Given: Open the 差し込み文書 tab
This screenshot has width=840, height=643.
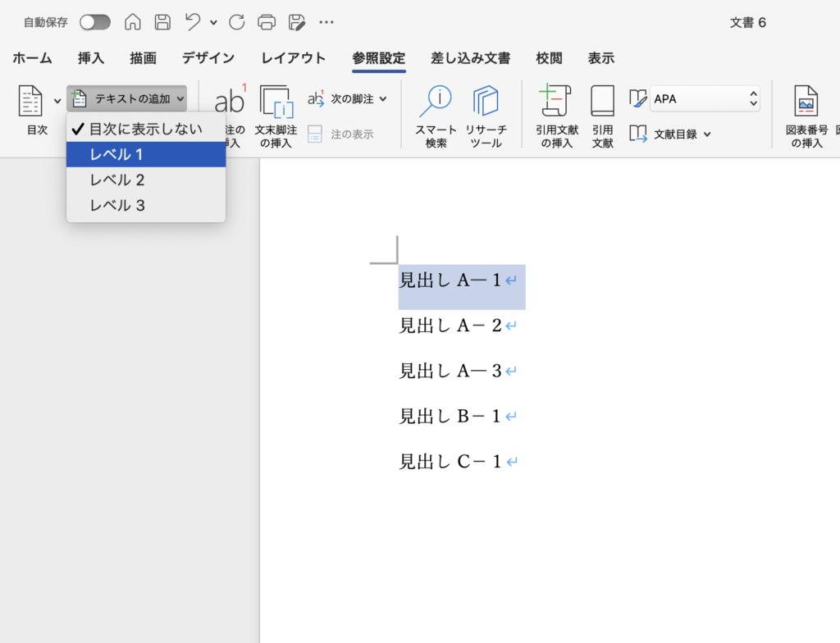Looking at the screenshot, I should [x=471, y=58].
